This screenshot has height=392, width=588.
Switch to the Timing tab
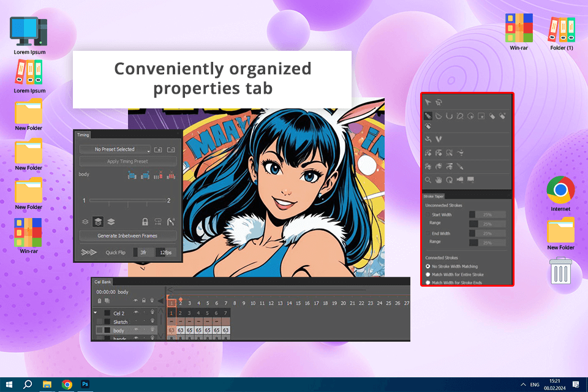[83, 135]
